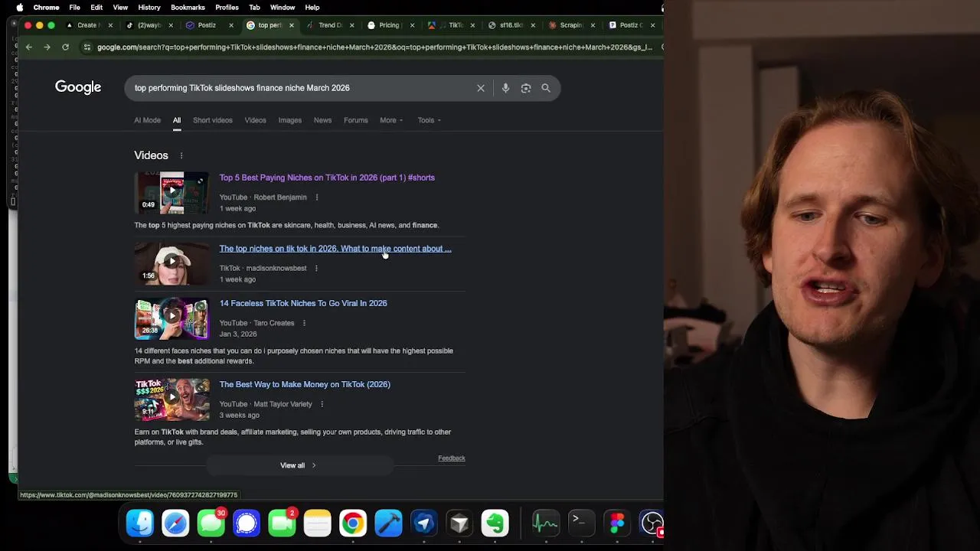Open Terminal from the dock

tap(580, 523)
